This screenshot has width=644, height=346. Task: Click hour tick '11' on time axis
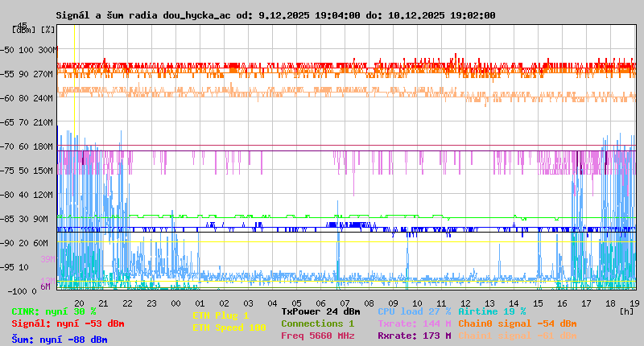click(x=441, y=303)
